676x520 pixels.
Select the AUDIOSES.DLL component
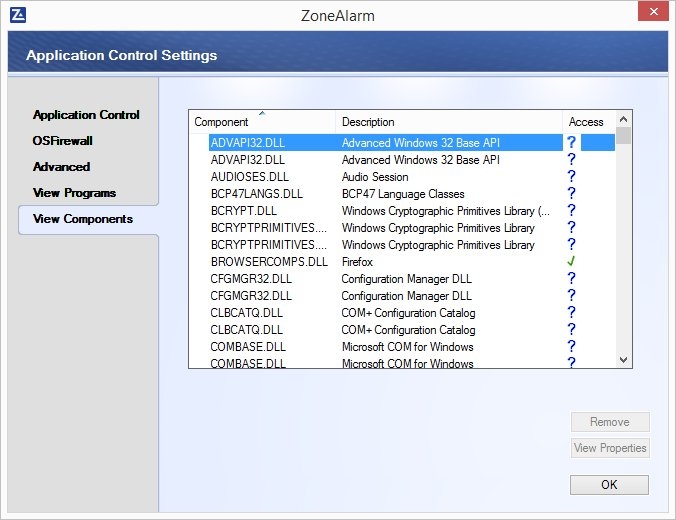250,177
